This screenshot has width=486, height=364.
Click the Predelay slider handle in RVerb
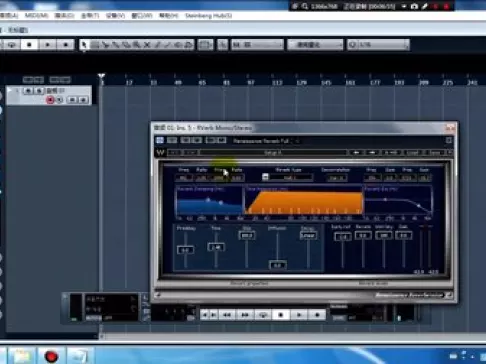pos(185,250)
